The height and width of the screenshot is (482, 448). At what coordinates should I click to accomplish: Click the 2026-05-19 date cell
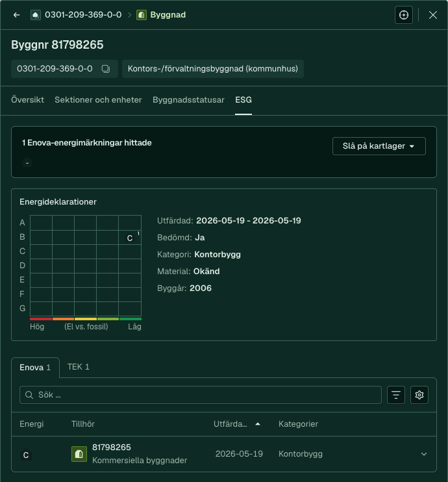(239, 453)
